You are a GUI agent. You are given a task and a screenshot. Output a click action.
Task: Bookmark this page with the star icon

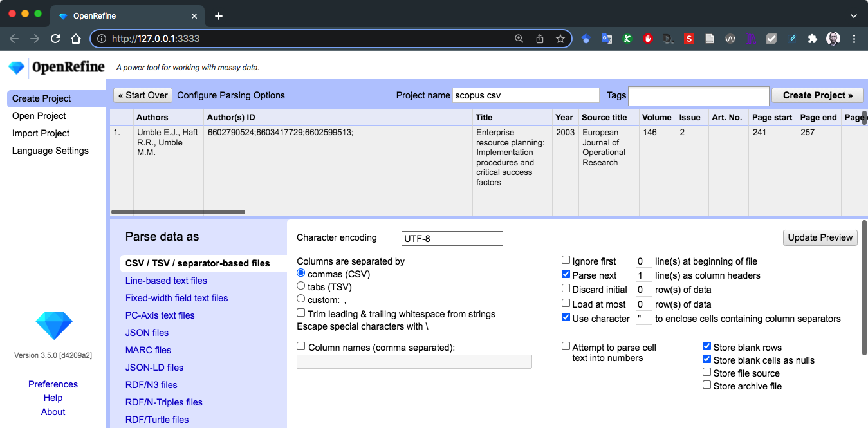tap(560, 39)
